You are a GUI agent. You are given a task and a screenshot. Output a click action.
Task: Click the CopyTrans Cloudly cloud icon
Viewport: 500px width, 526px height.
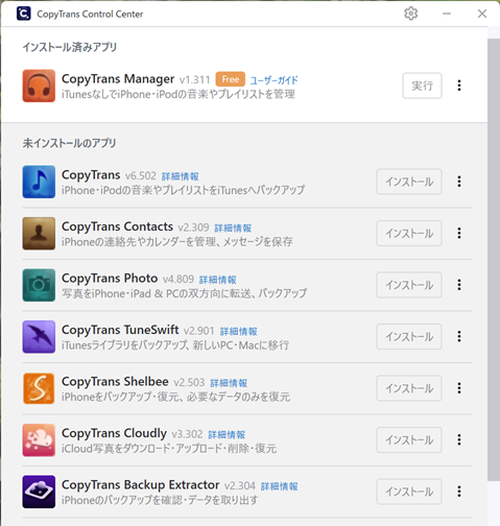pyautogui.click(x=39, y=440)
